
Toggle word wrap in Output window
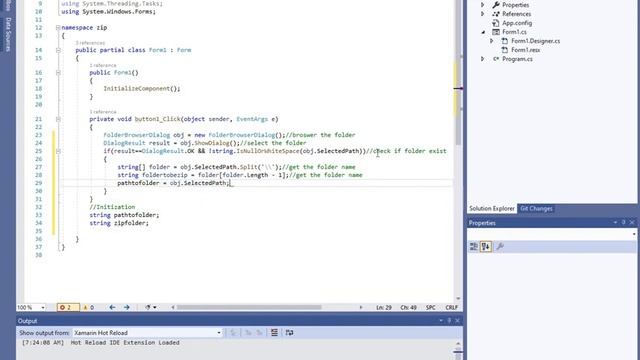pos(289,333)
